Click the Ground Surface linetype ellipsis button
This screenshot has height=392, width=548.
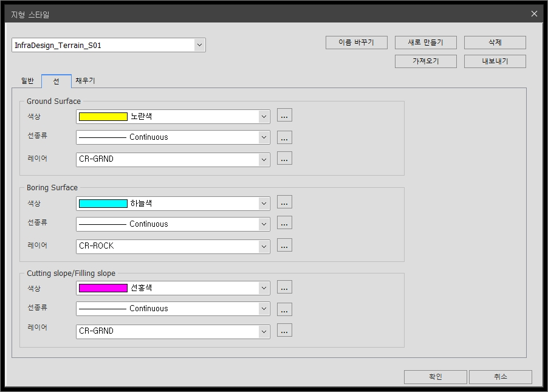pyautogui.click(x=284, y=137)
